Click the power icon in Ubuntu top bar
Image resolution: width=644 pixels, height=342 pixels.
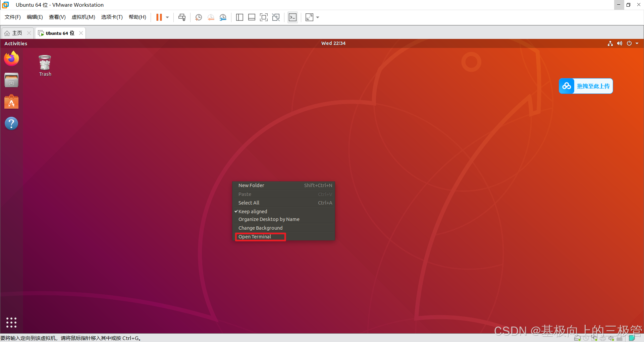point(629,43)
